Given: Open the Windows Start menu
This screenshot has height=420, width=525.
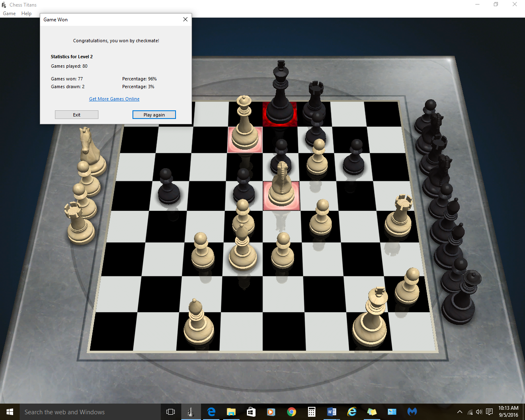Looking at the screenshot, I should point(10,412).
